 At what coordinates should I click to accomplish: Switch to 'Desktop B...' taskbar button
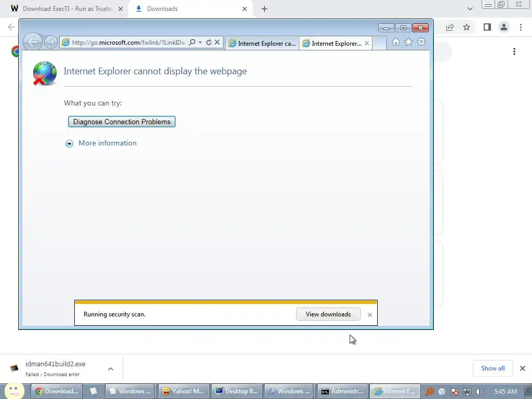(x=236, y=391)
